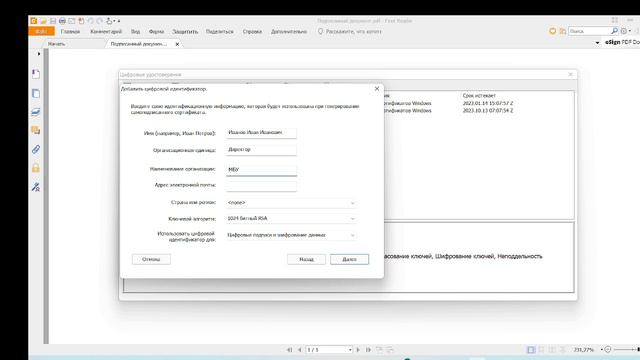The image size is (640, 360).
Task: Go to the first page in the status bar
Action: (289, 350)
